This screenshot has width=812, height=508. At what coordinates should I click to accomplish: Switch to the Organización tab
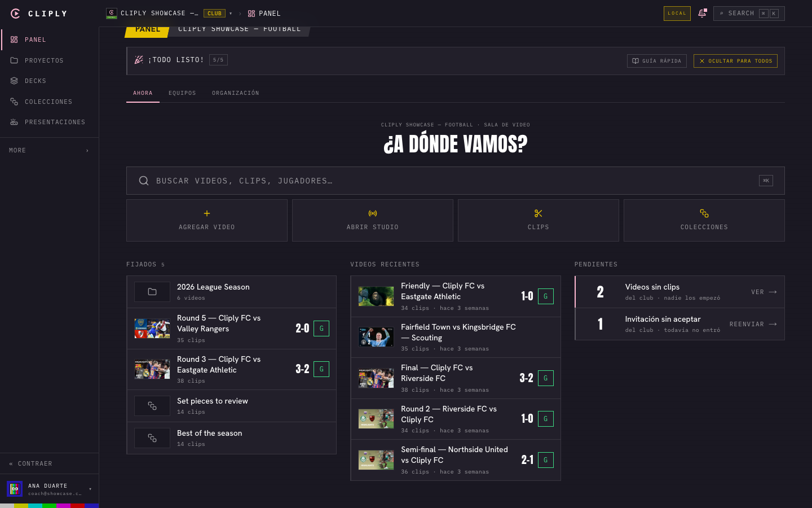point(236,93)
